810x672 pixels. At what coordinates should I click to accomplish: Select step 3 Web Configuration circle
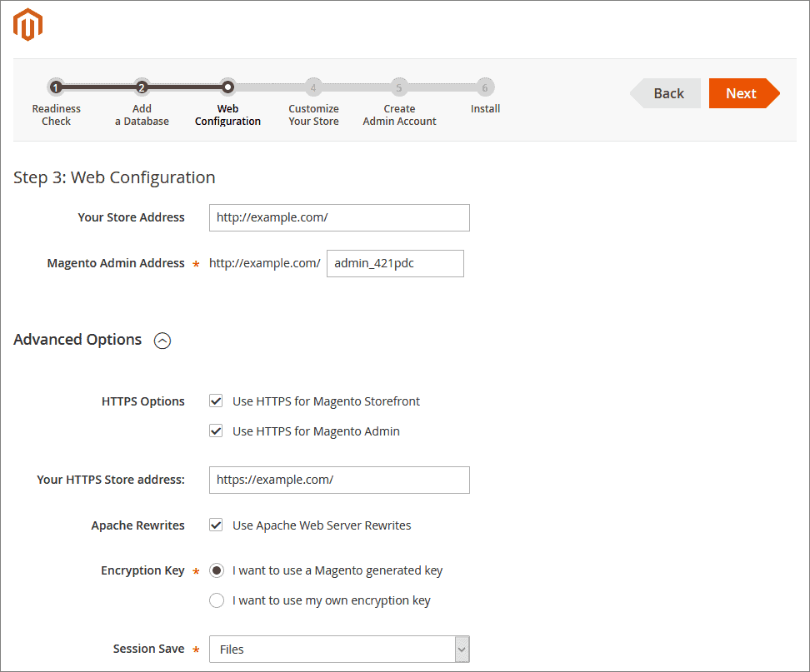227,87
